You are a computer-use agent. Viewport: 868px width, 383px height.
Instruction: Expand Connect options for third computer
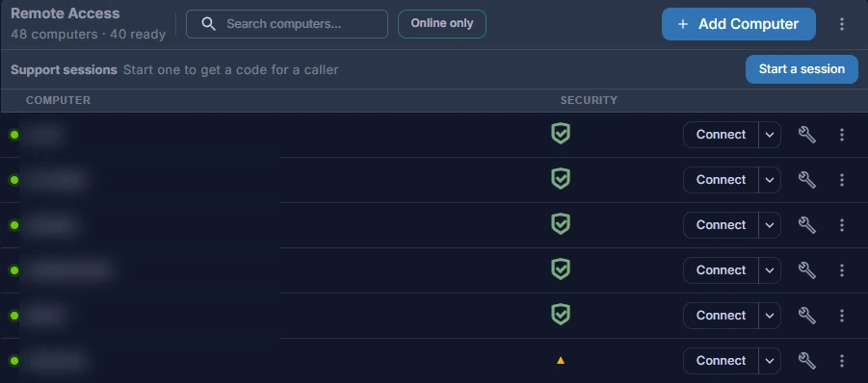[x=770, y=225]
